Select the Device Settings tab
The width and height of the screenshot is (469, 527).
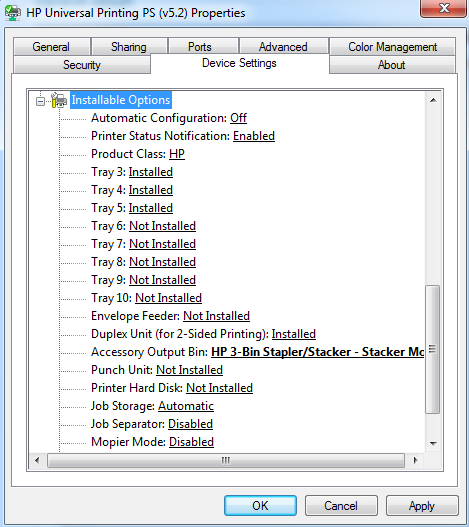(239, 63)
